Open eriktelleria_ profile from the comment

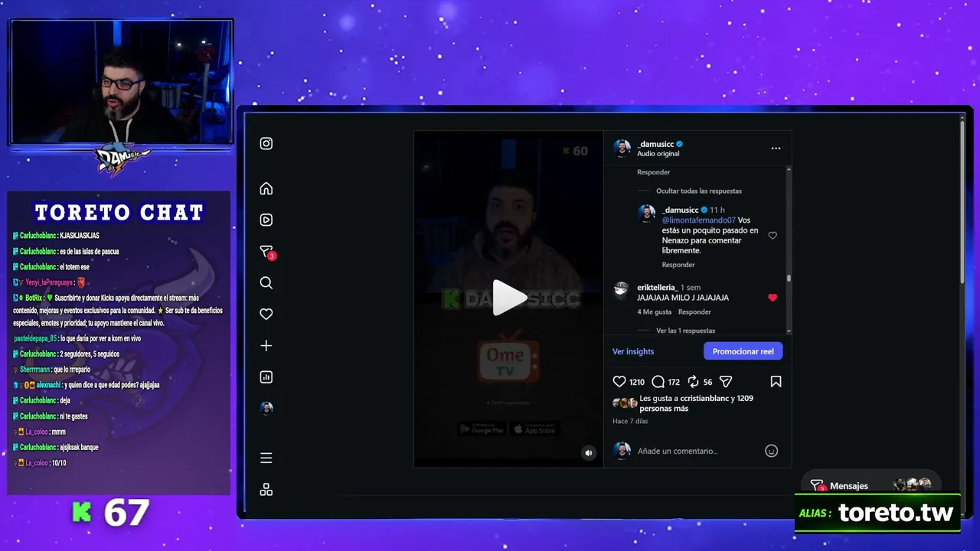coord(656,288)
